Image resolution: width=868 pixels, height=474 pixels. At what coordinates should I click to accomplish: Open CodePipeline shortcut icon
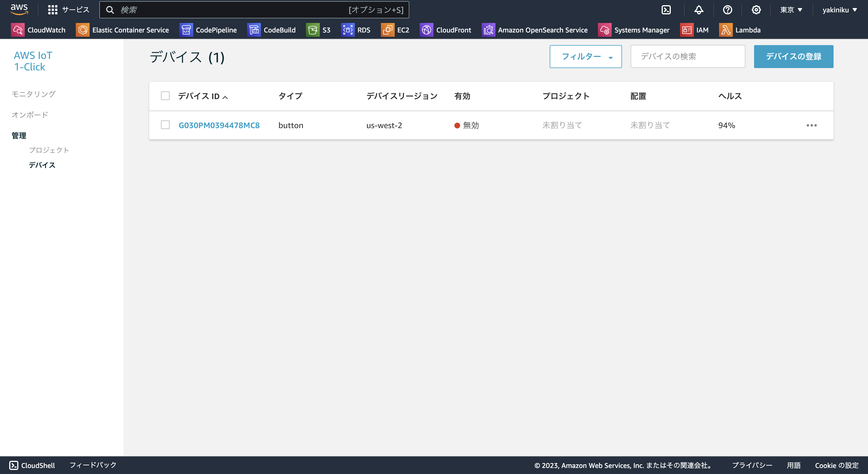click(186, 30)
